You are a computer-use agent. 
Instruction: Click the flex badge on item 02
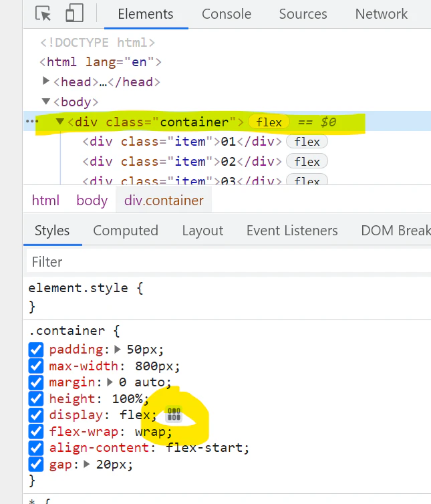click(x=307, y=162)
